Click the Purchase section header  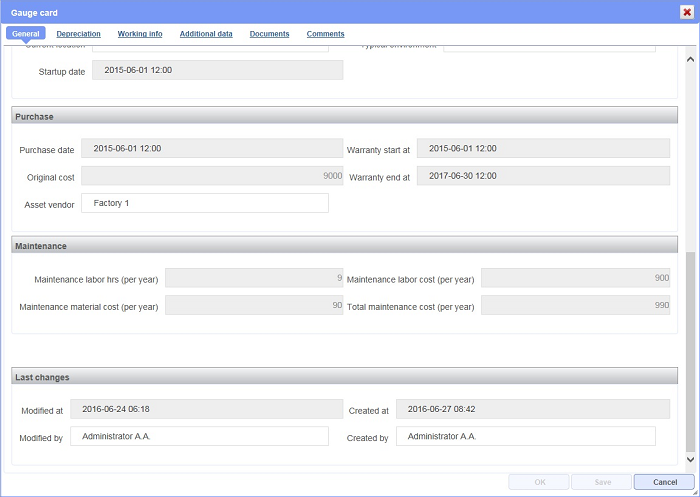344,115
